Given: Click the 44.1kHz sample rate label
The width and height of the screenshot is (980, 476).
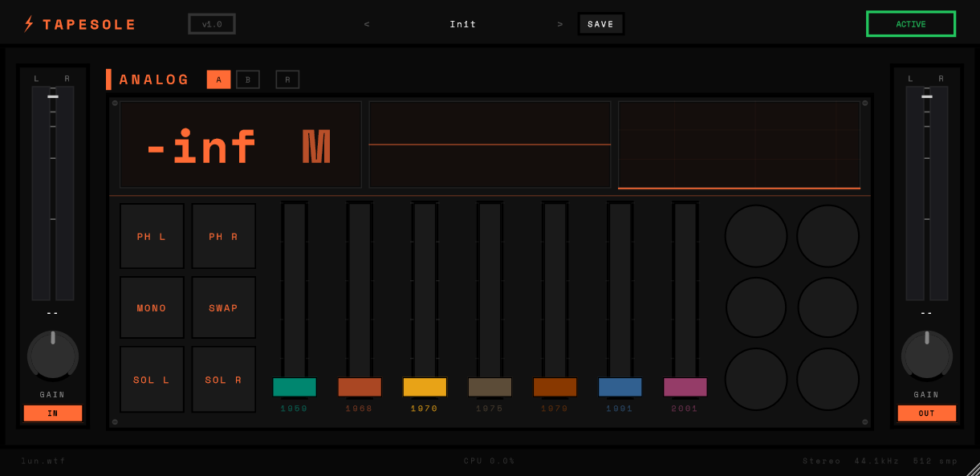Looking at the screenshot, I should click(877, 461).
